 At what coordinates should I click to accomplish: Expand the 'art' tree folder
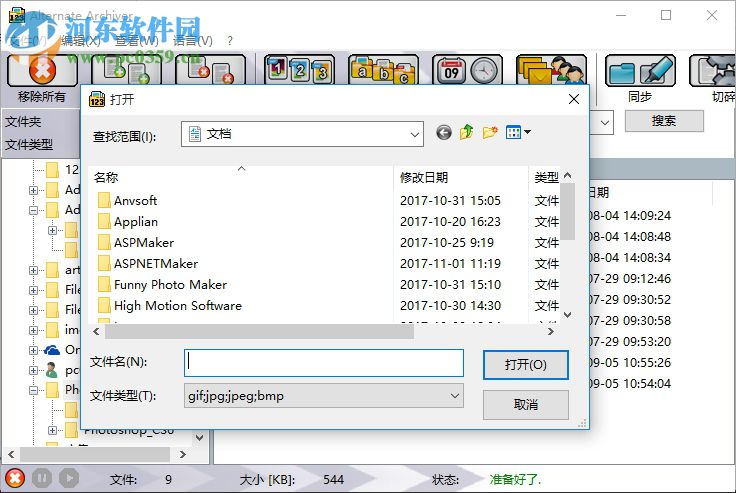[x=33, y=270]
